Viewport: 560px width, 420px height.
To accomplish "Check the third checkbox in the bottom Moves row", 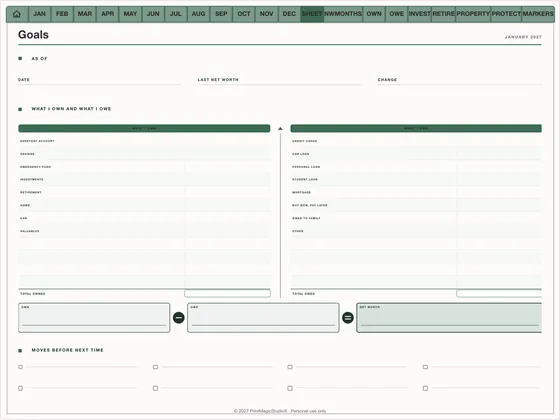I will 290,388.
